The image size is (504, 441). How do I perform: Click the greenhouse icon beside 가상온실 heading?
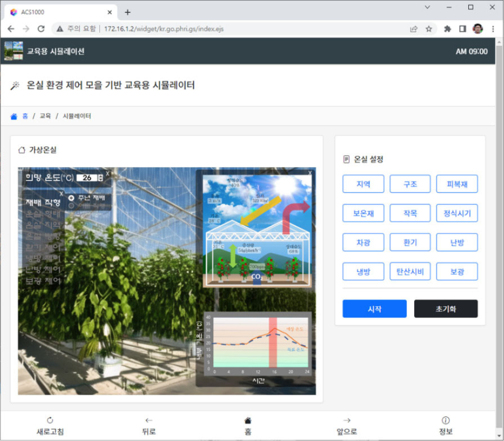[21, 150]
